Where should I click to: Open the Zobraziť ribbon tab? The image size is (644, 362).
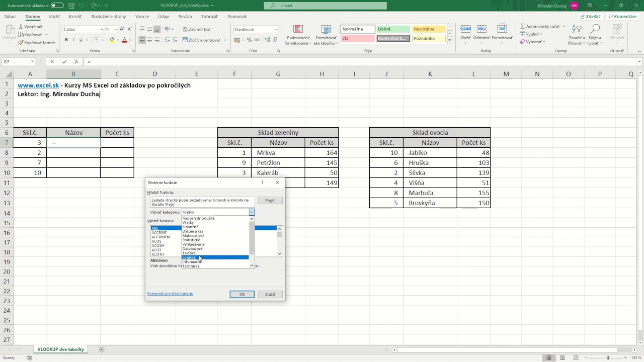tap(209, 17)
